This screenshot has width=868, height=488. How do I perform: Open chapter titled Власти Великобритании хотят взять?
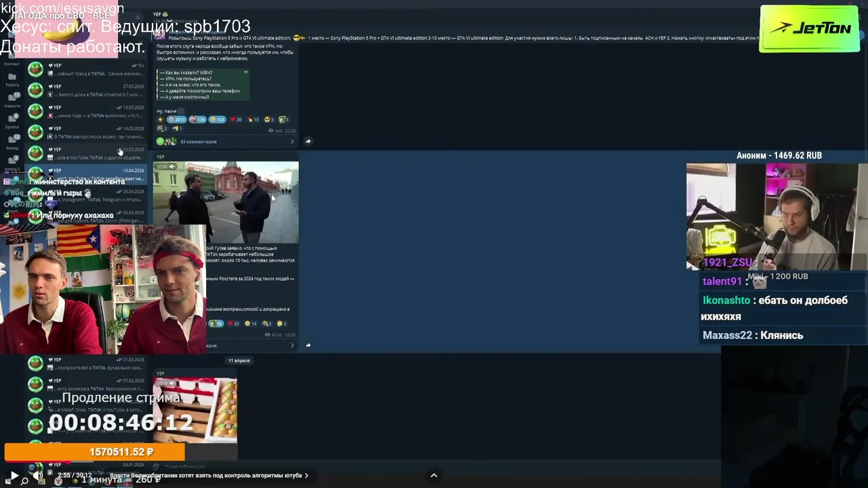click(210, 476)
